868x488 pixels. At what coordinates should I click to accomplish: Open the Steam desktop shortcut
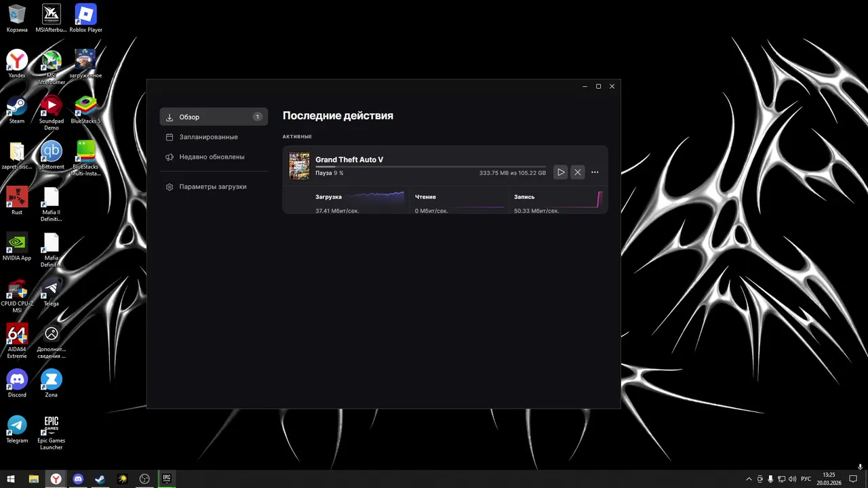coord(17,110)
